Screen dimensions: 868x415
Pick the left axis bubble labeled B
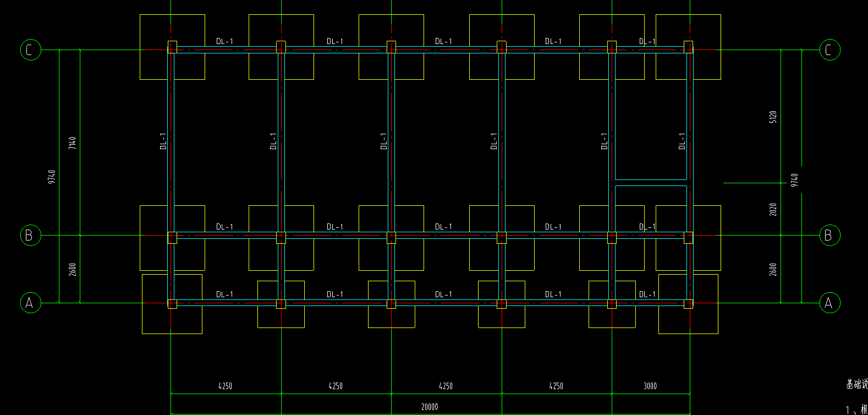click(30, 236)
